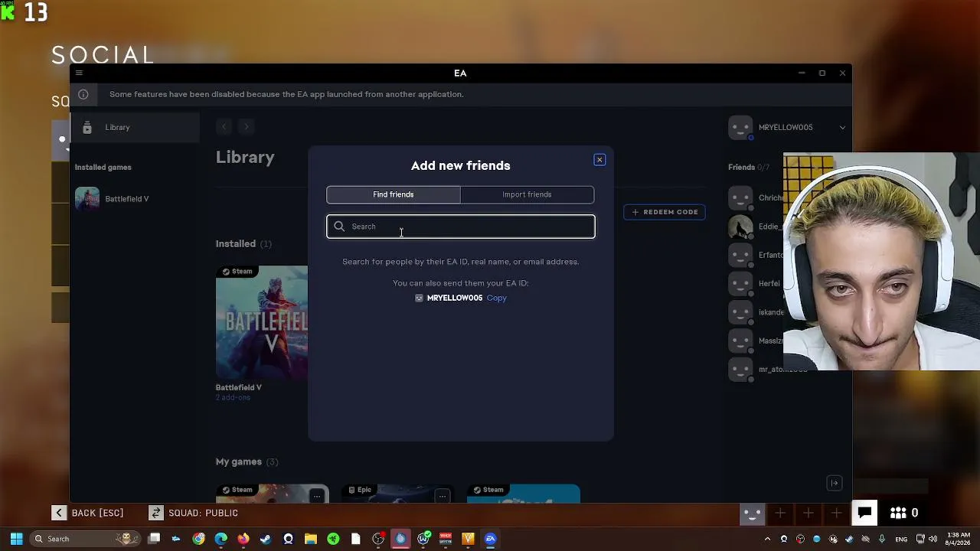980x551 pixels.
Task: Open the Battlefield V game tile
Action: (x=262, y=323)
